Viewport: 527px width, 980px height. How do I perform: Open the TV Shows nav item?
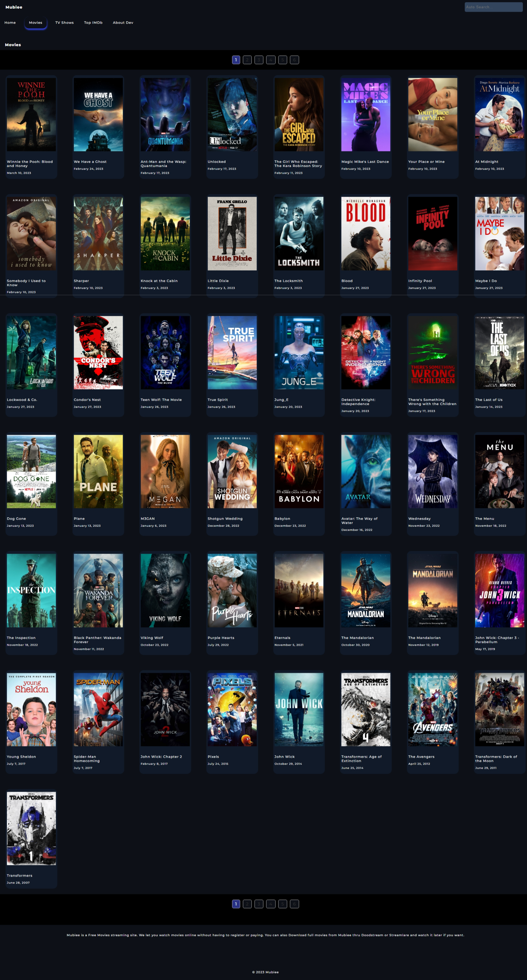coord(64,22)
